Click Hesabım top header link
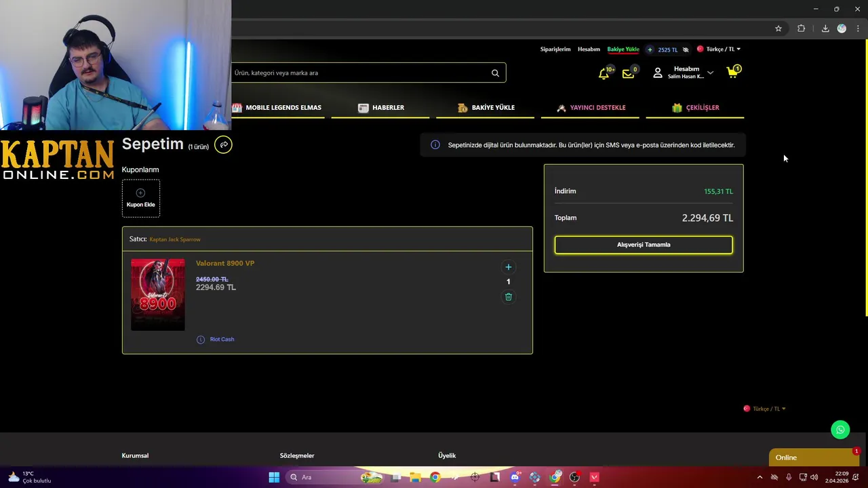The width and height of the screenshot is (868, 488). pyautogui.click(x=589, y=49)
